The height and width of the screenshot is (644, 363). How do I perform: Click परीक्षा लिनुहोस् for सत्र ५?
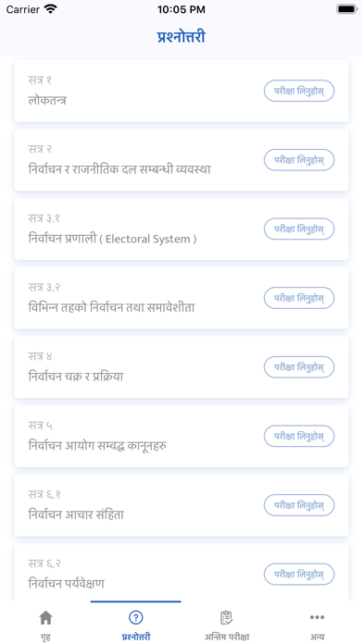299,436
